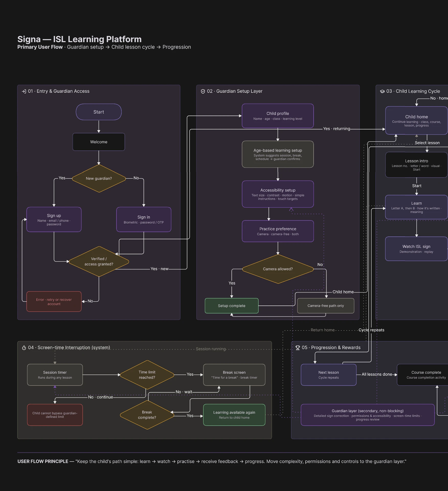Click the 'All lessons done' connector label
The width and height of the screenshot is (448, 491).
click(x=377, y=374)
